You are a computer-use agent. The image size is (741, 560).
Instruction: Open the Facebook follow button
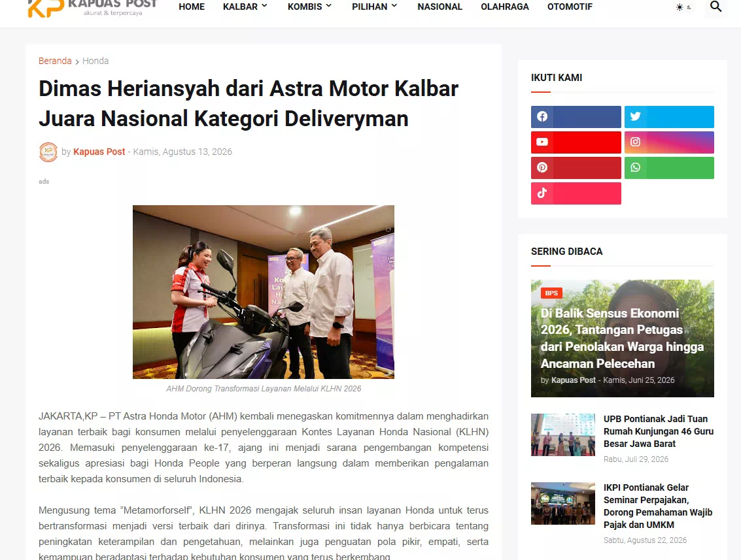click(x=576, y=116)
